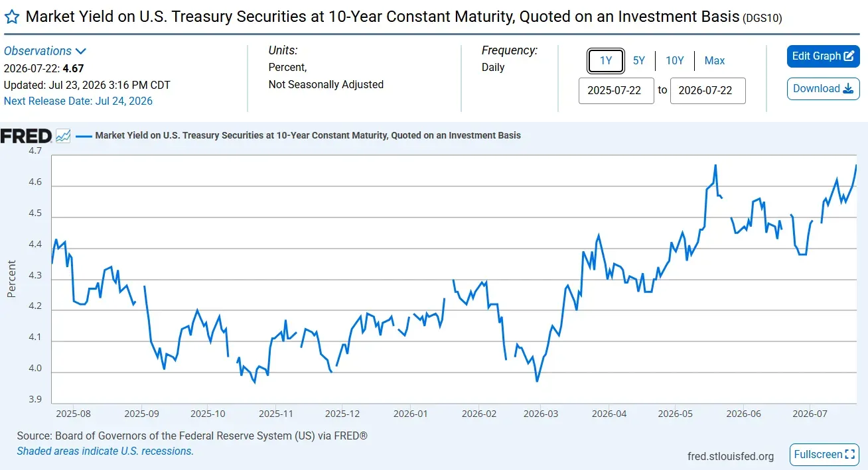Click the fred.stlouisfed.org text
Image resolution: width=868 pixels, height=470 pixels.
pos(731,456)
